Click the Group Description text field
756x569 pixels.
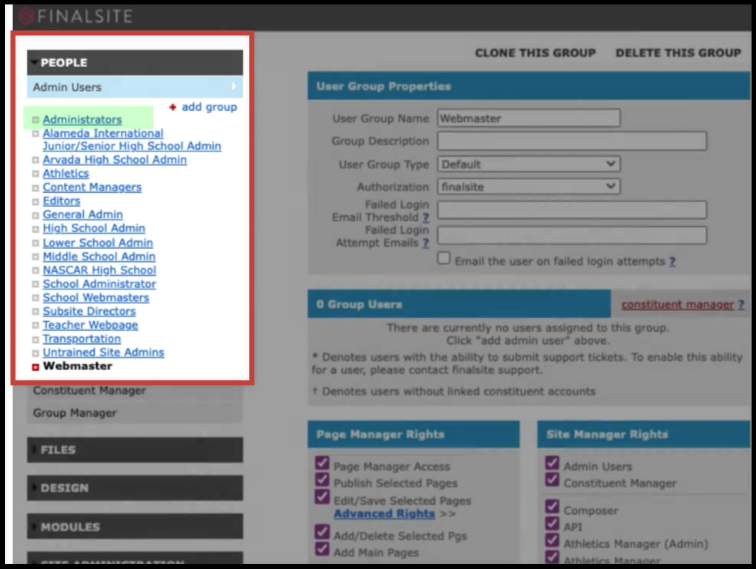[x=571, y=142]
